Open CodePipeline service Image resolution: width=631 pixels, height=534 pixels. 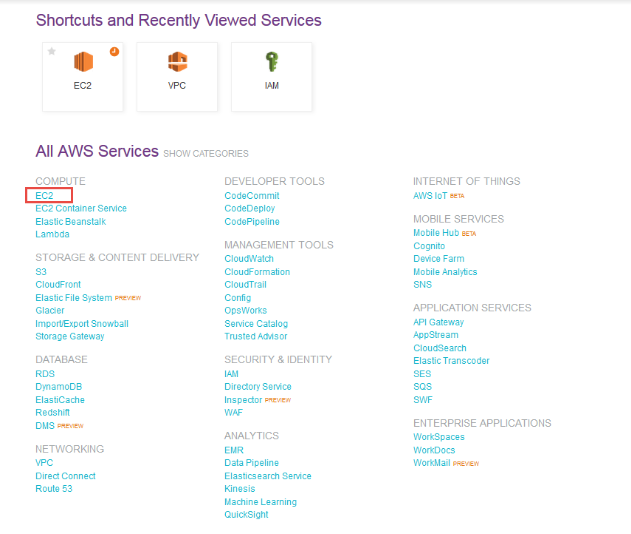point(252,222)
